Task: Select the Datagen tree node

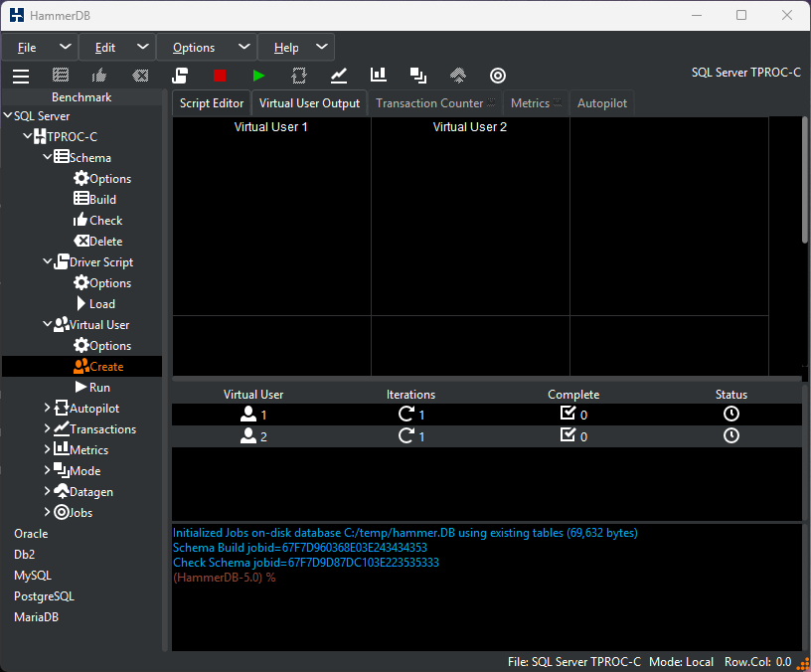Action: pyautogui.click(x=83, y=491)
